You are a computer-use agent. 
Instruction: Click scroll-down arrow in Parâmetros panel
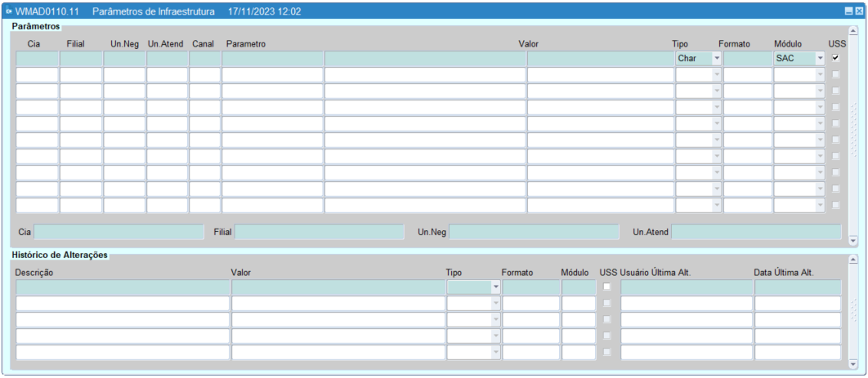coord(854,241)
